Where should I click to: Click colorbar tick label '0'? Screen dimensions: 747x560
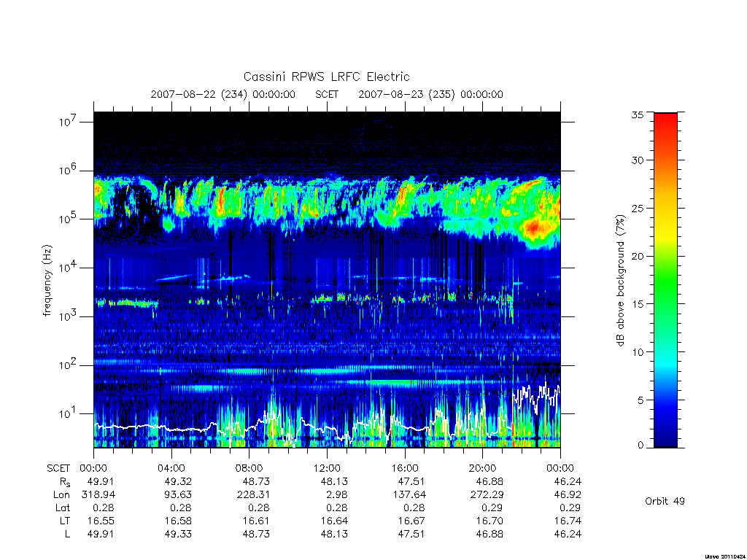pyautogui.click(x=640, y=446)
